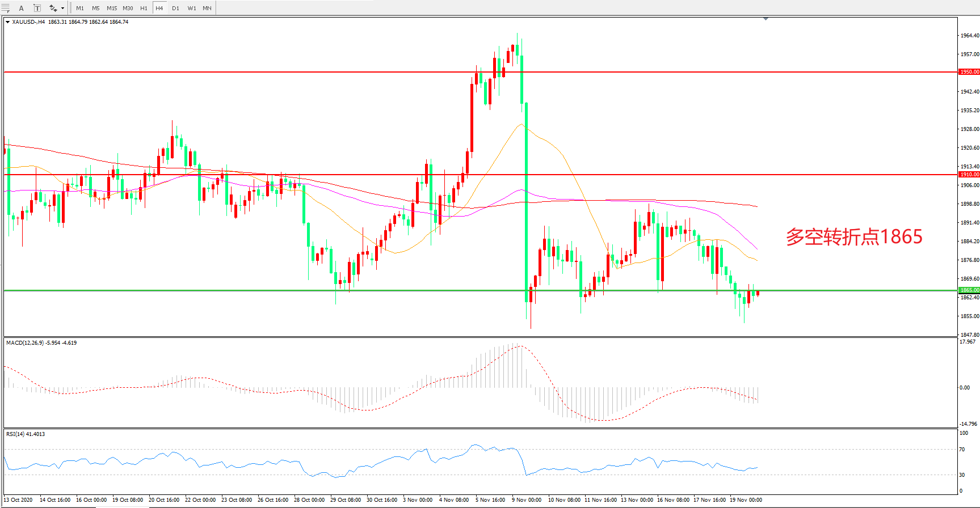Screen dimensions: 980x508
Task: Select the red 多空转折点1865 text label
Action: click(x=854, y=236)
